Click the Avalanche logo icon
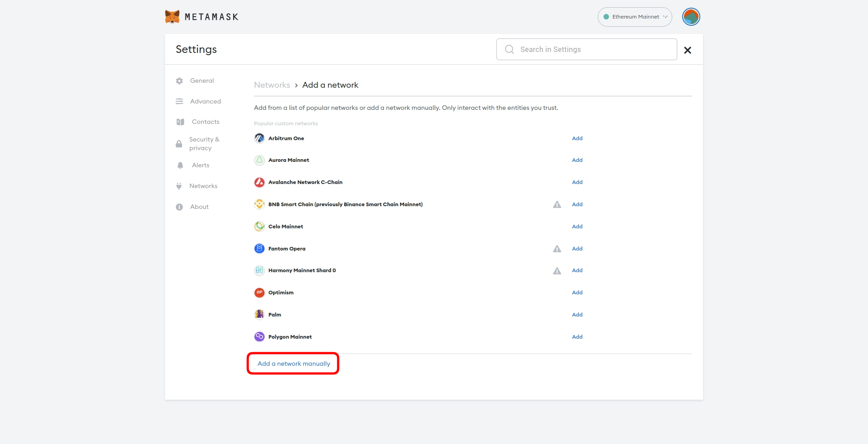The height and width of the screenshot is (444, 868). click(259, 182)
